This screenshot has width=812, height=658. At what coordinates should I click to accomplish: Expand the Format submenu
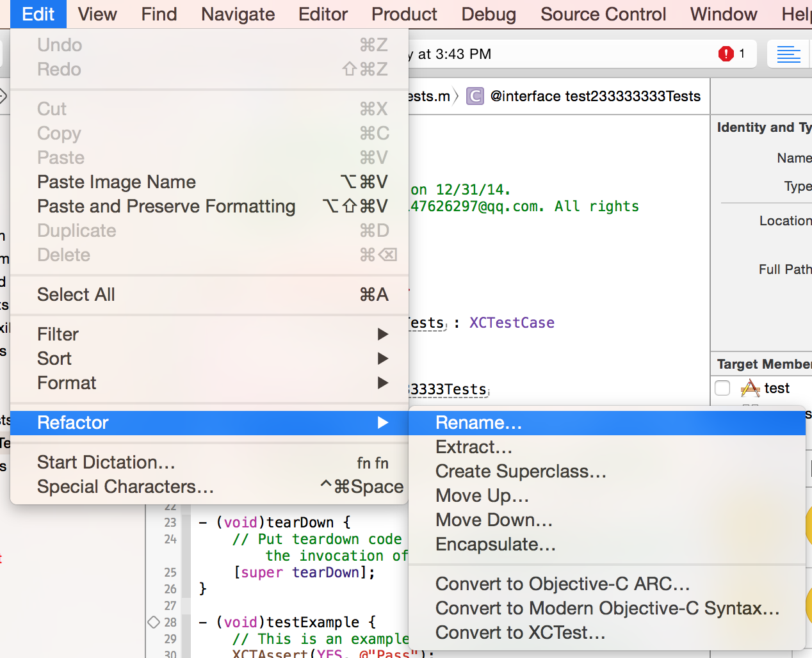point(209,383)
